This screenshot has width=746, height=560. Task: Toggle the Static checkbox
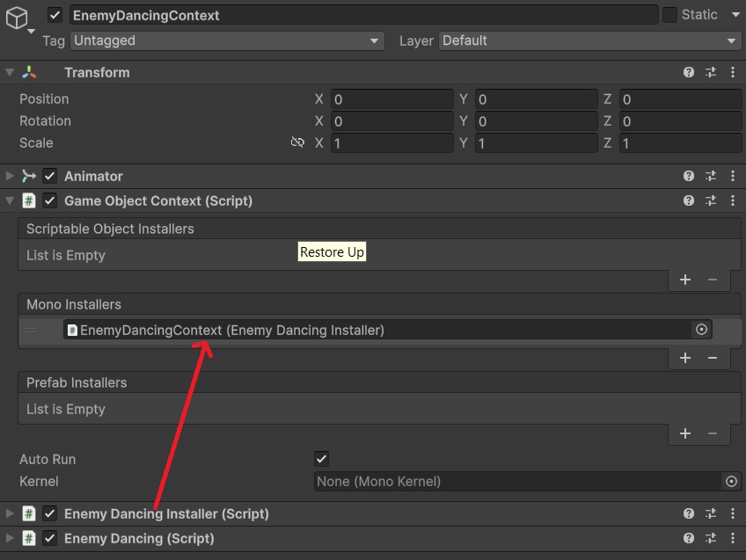(669, 15)
